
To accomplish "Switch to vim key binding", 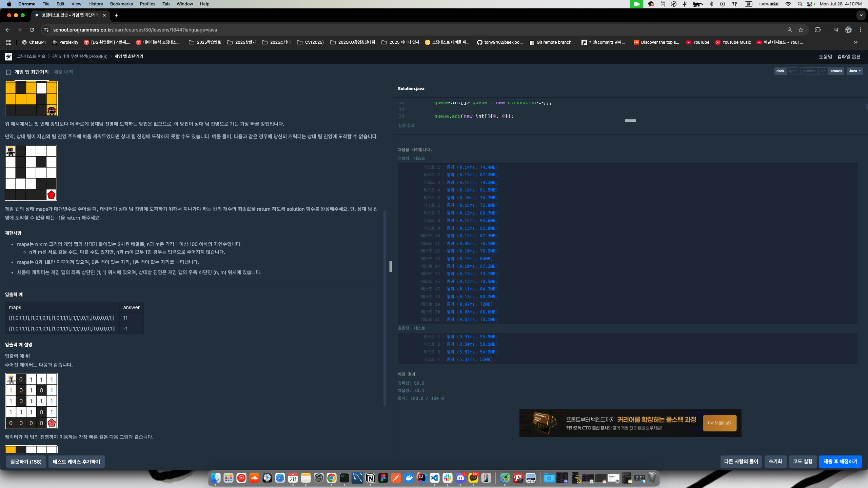I will coord(823,71).
